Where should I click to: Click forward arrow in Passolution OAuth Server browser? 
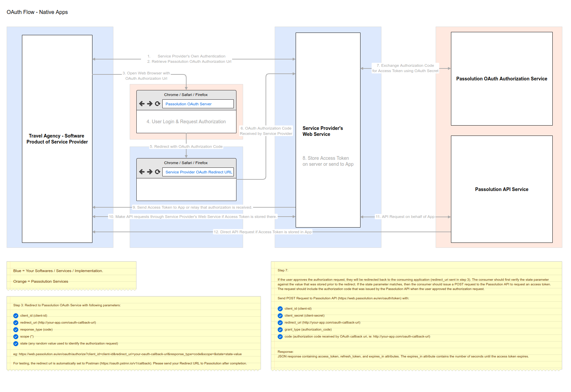(150, 104)
